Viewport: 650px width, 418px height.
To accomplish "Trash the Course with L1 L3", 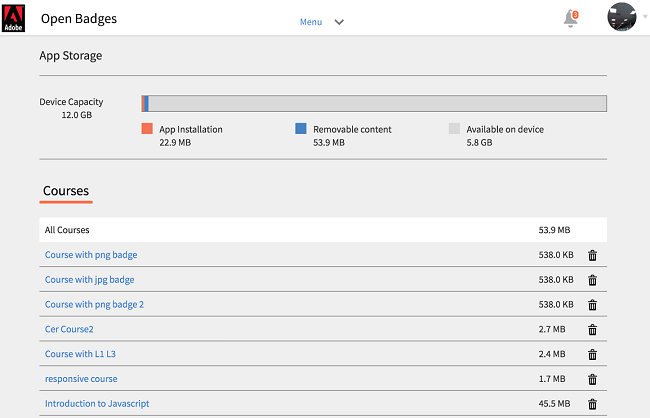I will point(592,355).
